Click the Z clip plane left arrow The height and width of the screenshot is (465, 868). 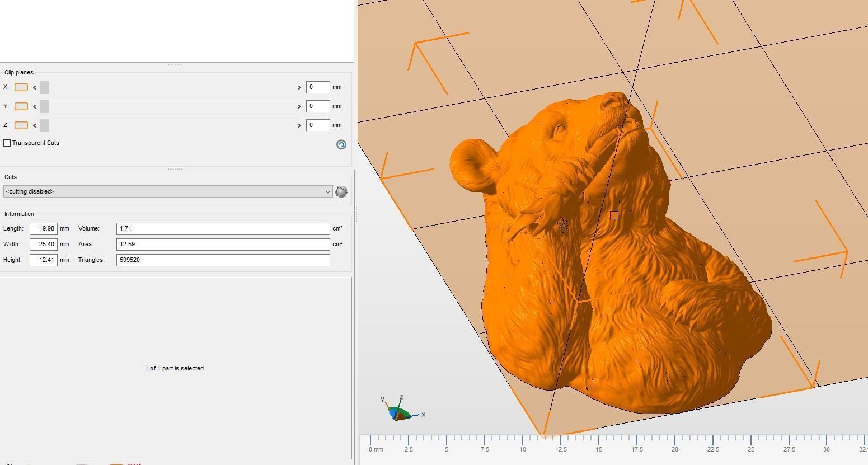35,125
